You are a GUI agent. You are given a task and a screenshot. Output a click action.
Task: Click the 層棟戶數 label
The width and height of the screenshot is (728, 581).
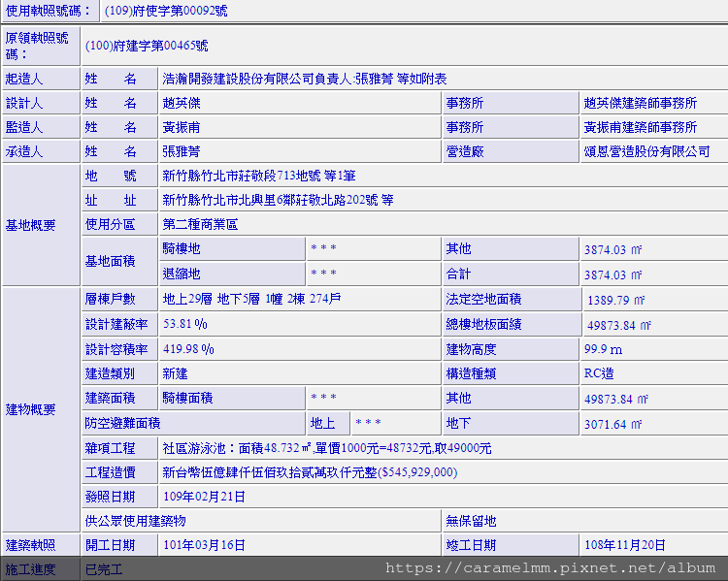pos(110,299)
